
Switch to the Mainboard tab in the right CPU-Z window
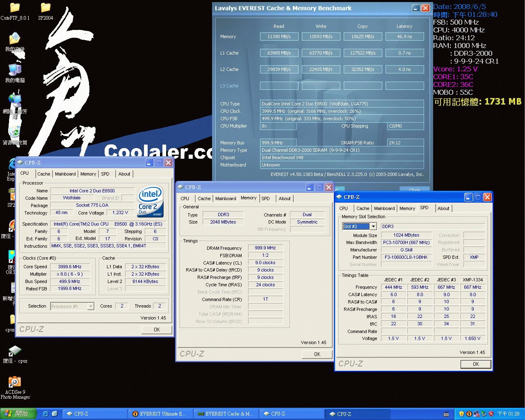(384, 208)
